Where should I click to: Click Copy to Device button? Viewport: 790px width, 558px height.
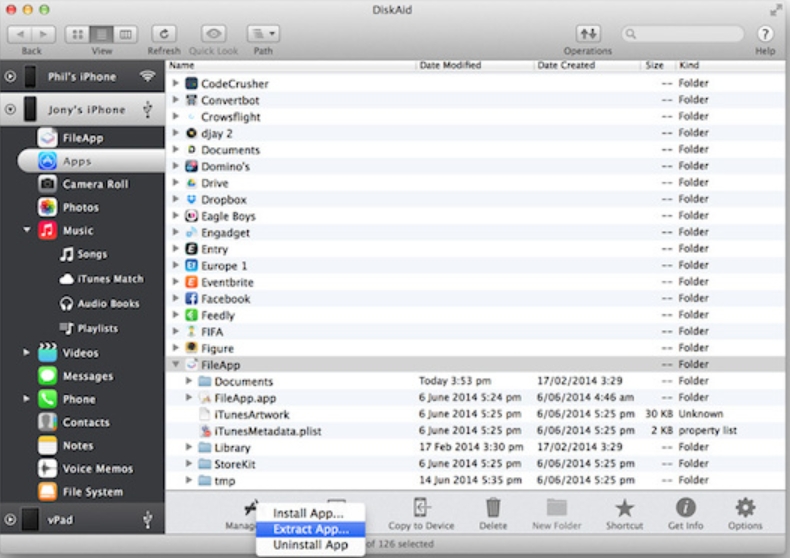[x=421, y=513]
